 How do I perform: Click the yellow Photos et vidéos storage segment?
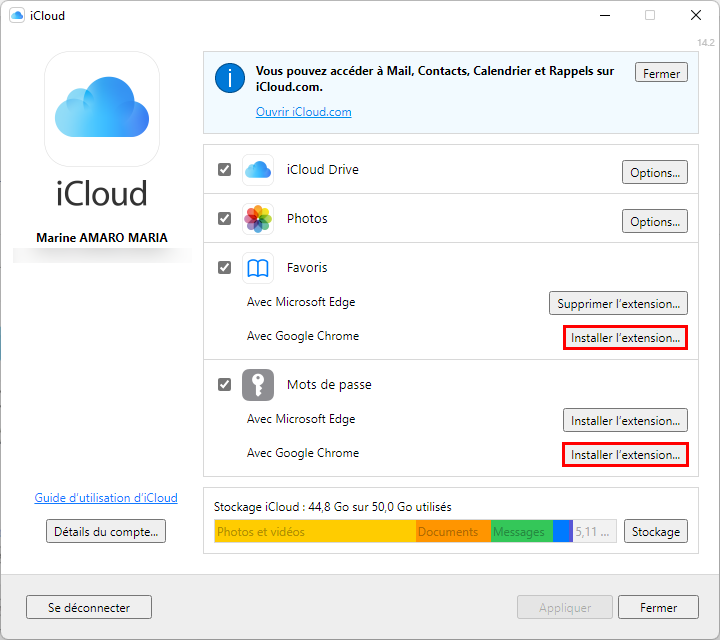pos(315,531)
